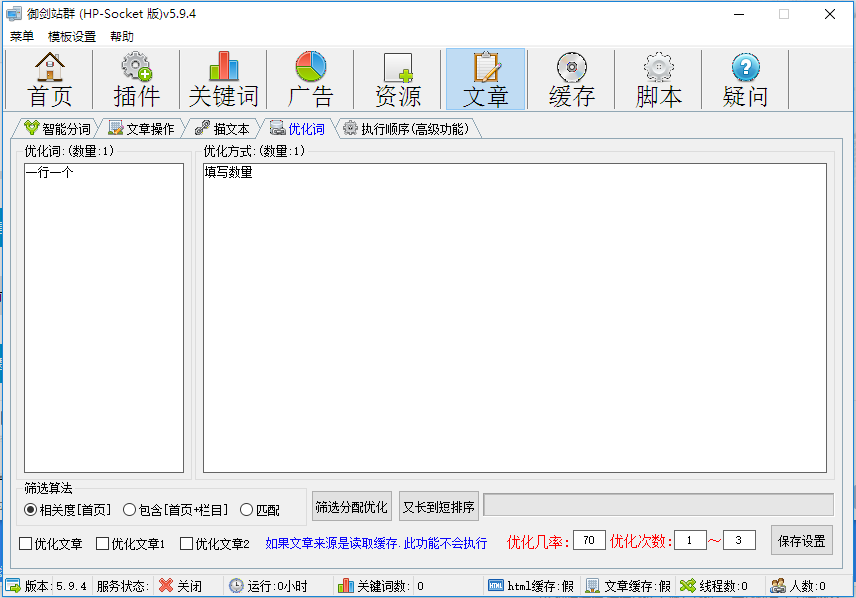Click the 又长到短排序 button

click(438, 507)
